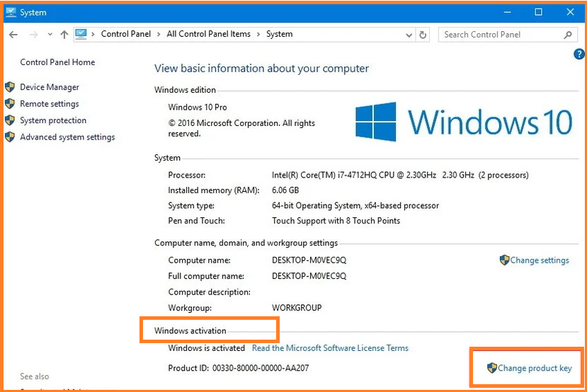Select All Control Panel Items breadcrumb
The image size is (587, 392).
coord(208,34)
